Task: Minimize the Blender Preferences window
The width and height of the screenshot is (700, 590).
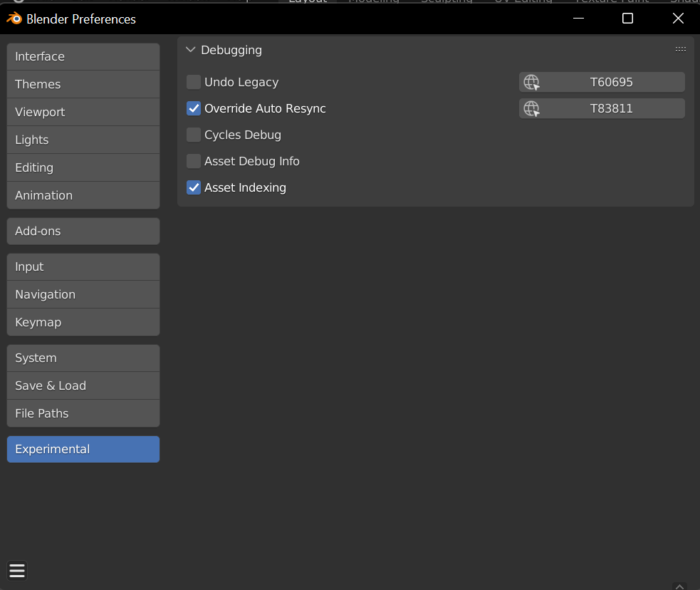Action: point(578,19)
